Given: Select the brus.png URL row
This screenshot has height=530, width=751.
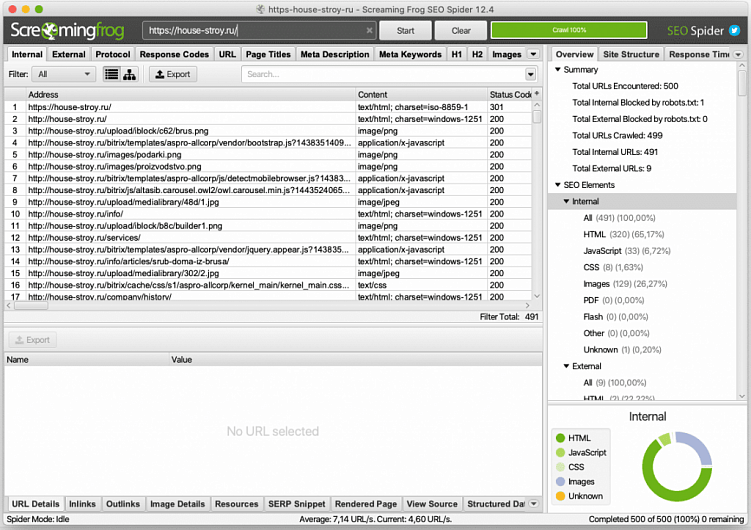Looking at the screenshot, I should tap(268, 131).
